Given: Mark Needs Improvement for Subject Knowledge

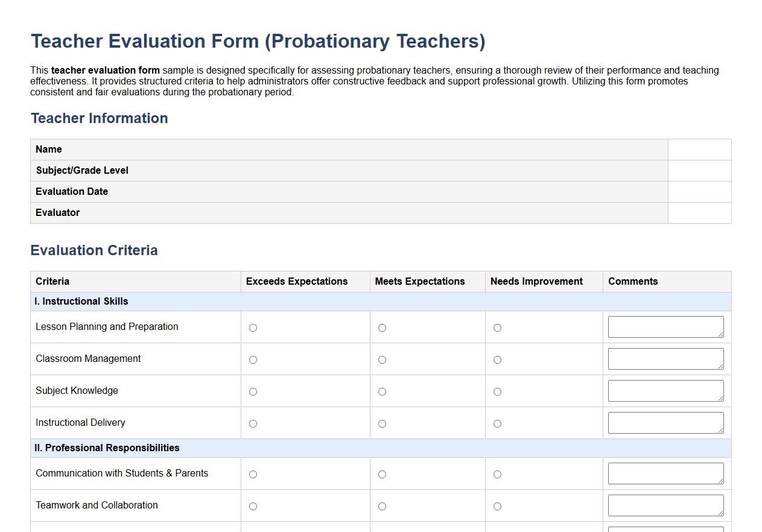Looking at the screenshot, I should pos(497,391).
